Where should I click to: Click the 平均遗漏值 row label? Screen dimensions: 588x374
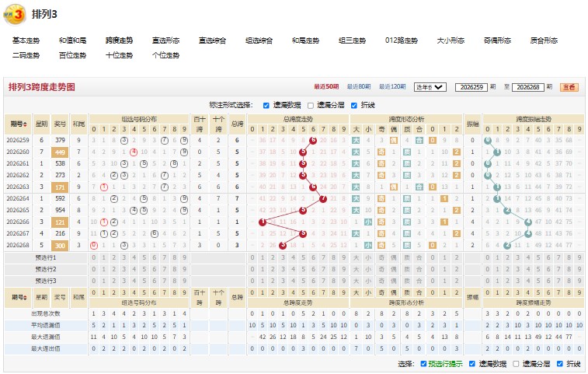[46, 326]
